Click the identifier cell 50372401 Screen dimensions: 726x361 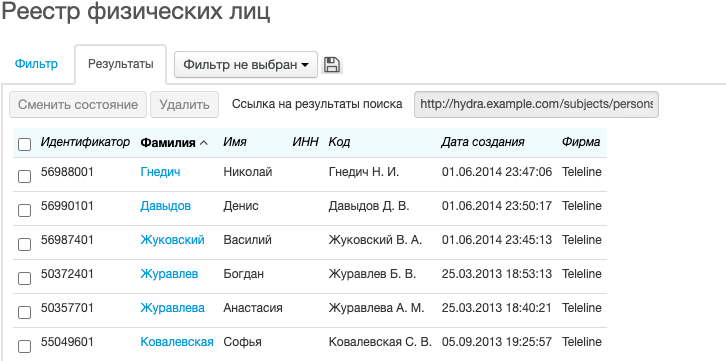tap(67, 274)
